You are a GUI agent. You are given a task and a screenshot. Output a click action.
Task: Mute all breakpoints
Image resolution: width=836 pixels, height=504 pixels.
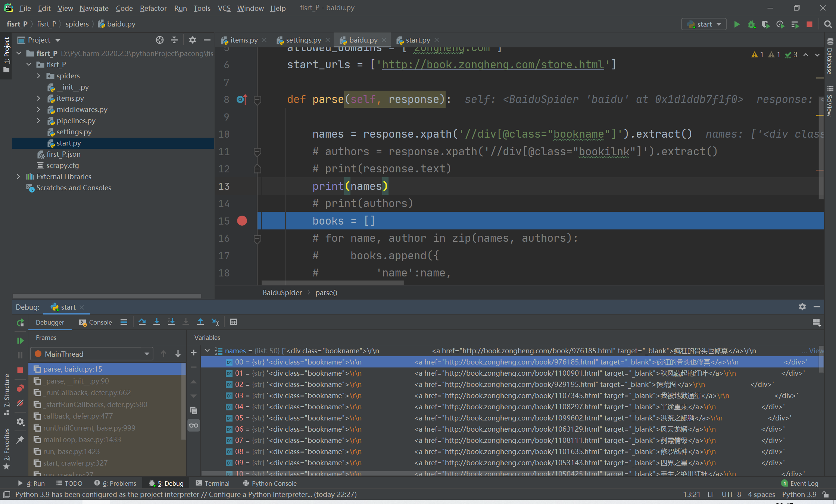pyautogui.click(x=20, y=403)
